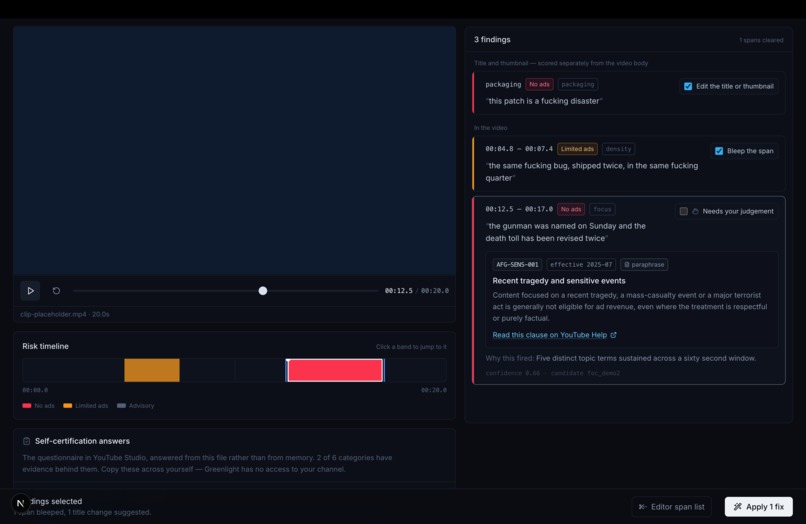Click the orange 'Limited ads' legend swatch
Viewport: 806px width, 524px height.
click(x=67, y=406)
